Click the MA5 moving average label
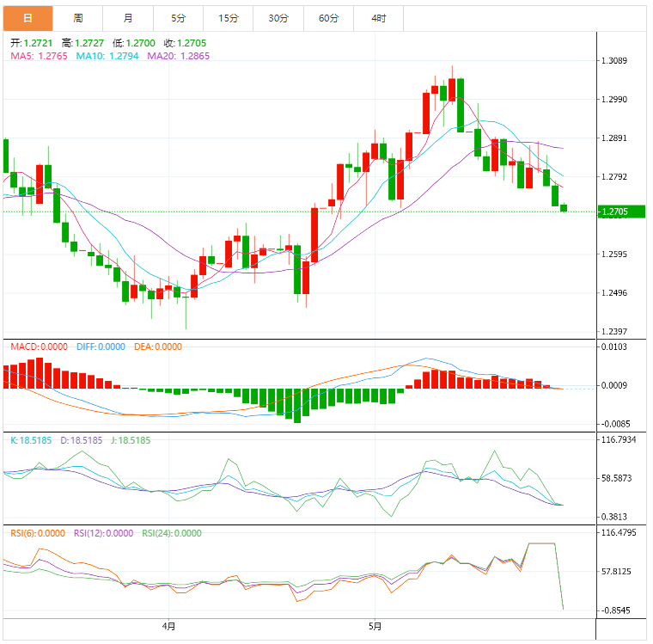Viewport: 653px width, 644px height. tap(38, 56)
